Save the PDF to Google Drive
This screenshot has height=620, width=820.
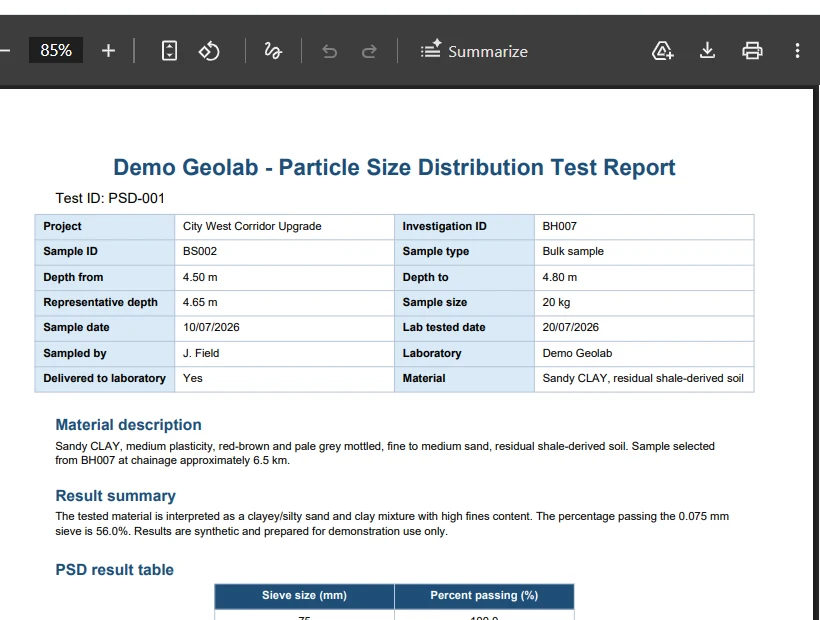pyautogui.click(x=662, y=51)
